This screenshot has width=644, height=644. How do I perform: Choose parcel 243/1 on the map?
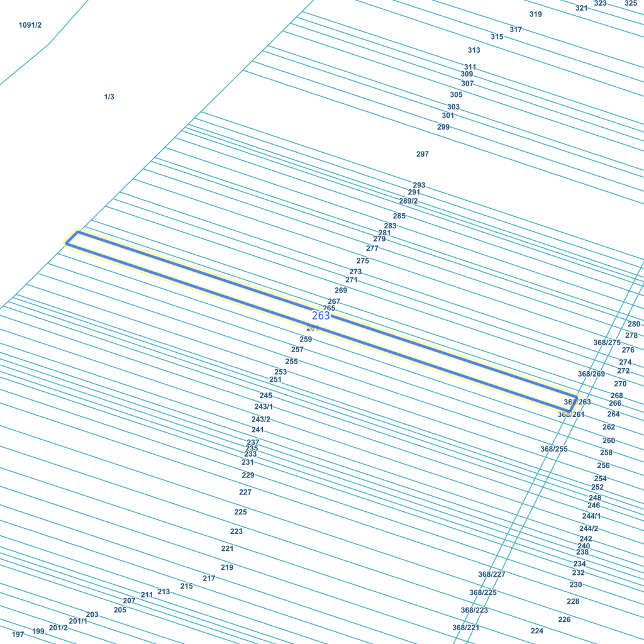[264, 407]
